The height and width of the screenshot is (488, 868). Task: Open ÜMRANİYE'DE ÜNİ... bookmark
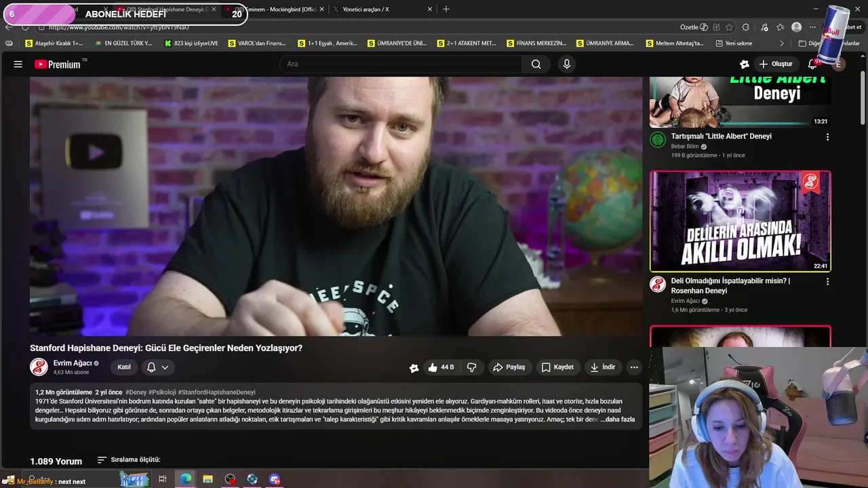(397, 43)
